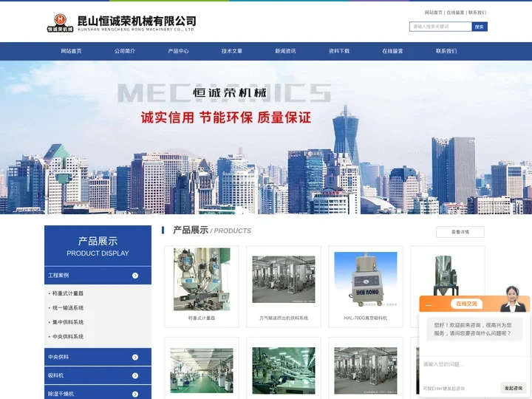This screenshot has height=399, width=532.
Task: Click the 力气输送挤出机供料系统 caption
Action: pyautogui.click(x=284, y=318)
